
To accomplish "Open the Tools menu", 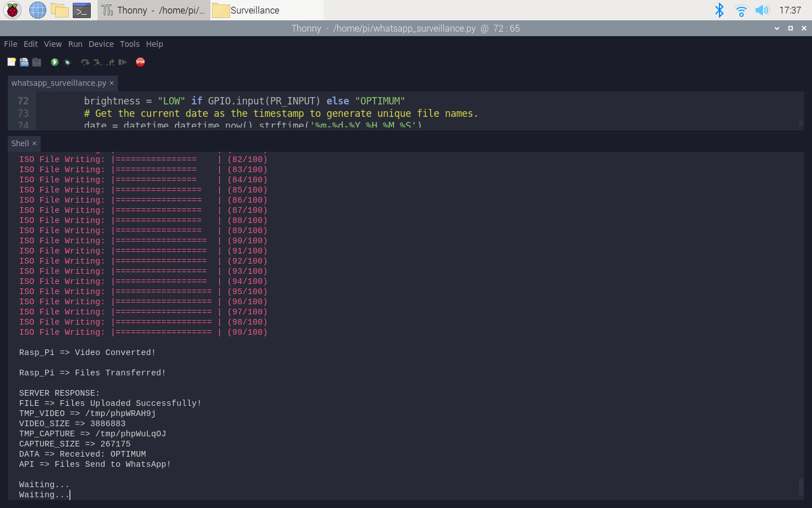I will tap(130, 44).
